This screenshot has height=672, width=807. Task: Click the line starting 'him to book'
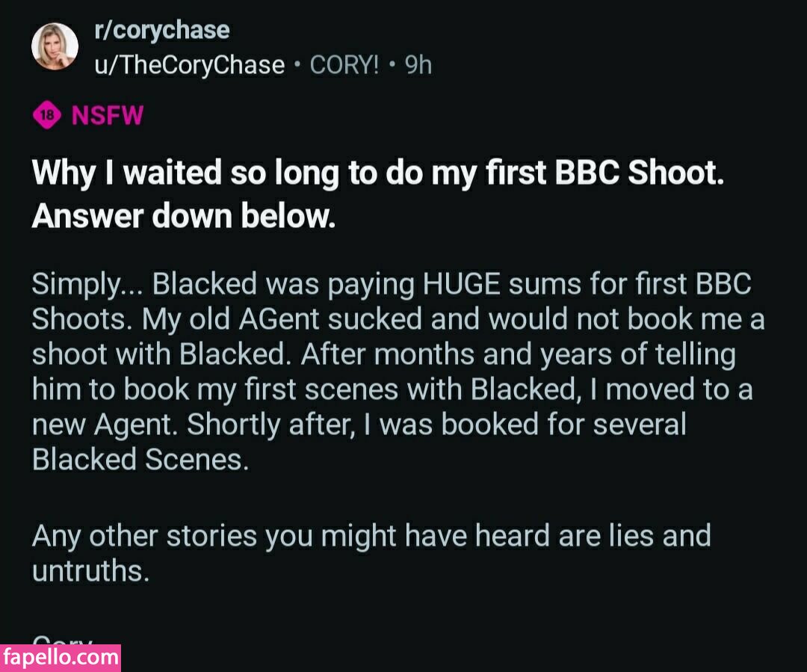392,389
